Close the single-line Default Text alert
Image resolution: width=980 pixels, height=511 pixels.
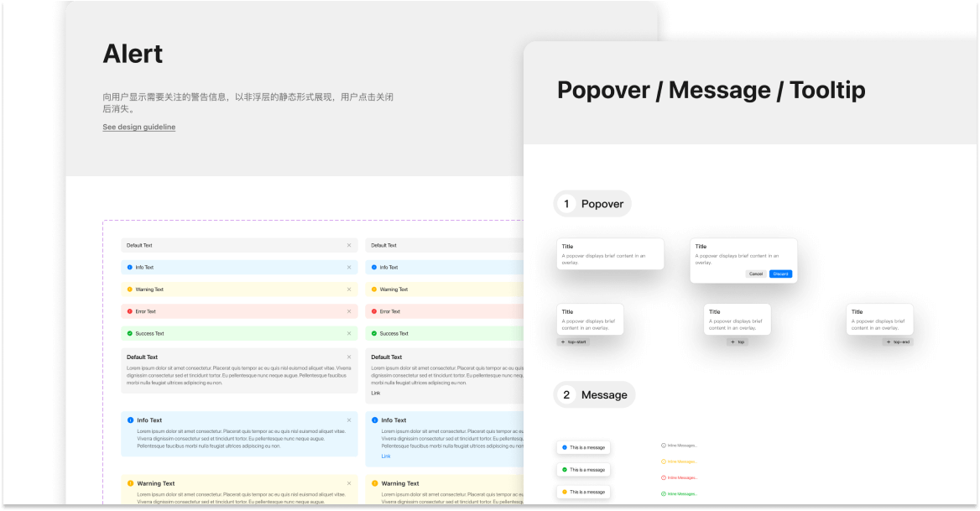[x=349, y=246]
